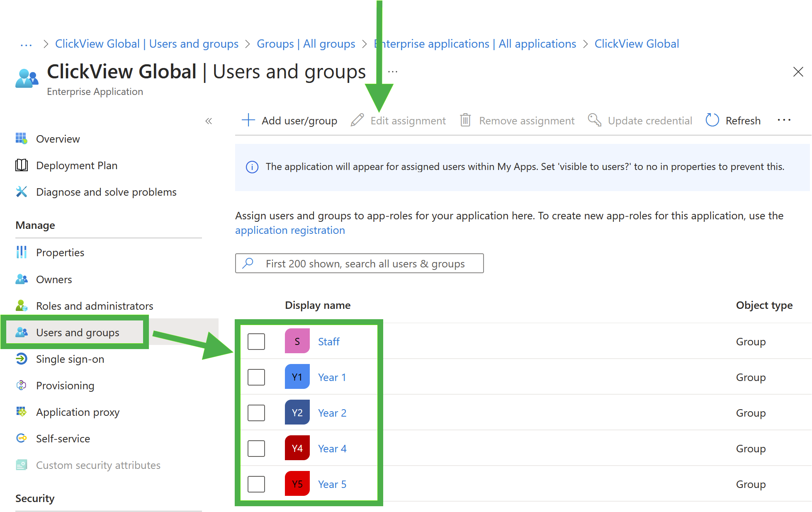
Task: Go to Enterprise applications | All applications breadcrumb
Action: click(x=475, y=44)
